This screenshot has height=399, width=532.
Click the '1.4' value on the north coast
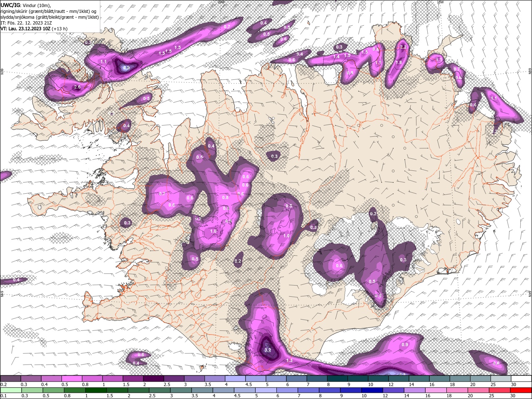[337, 57]
